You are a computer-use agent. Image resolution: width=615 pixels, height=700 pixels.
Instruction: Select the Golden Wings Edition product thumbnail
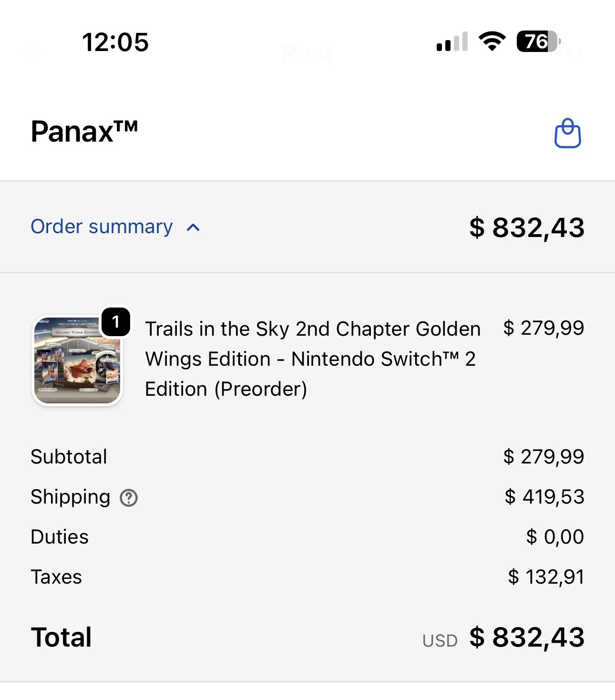(x=77, y=361)
